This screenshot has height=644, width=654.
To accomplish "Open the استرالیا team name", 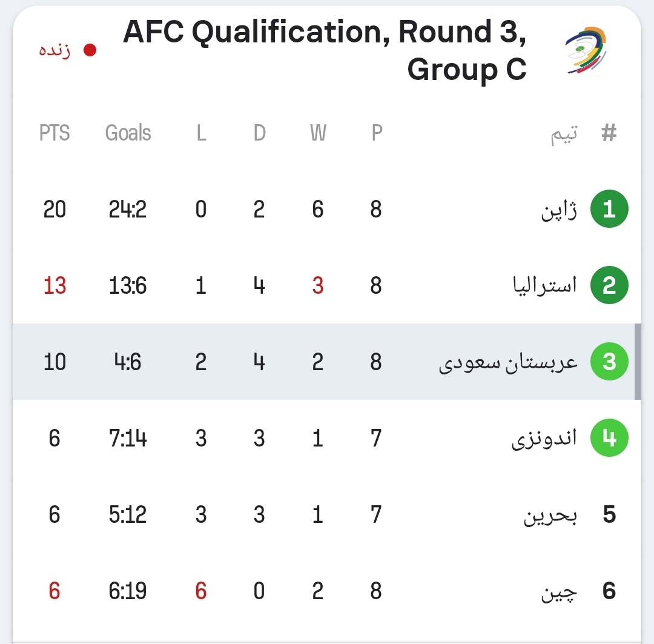I will 545,285.
